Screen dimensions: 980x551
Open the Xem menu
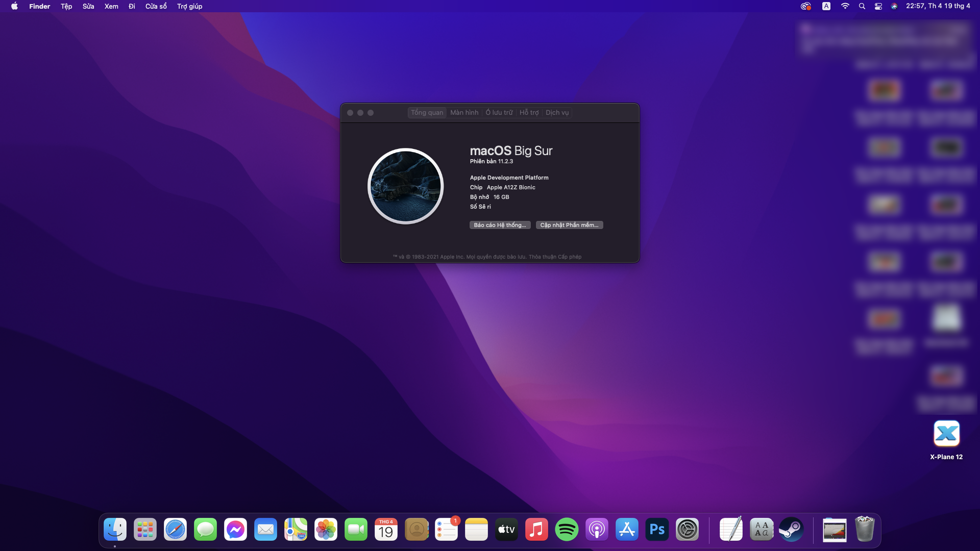(x=111, y=6)
